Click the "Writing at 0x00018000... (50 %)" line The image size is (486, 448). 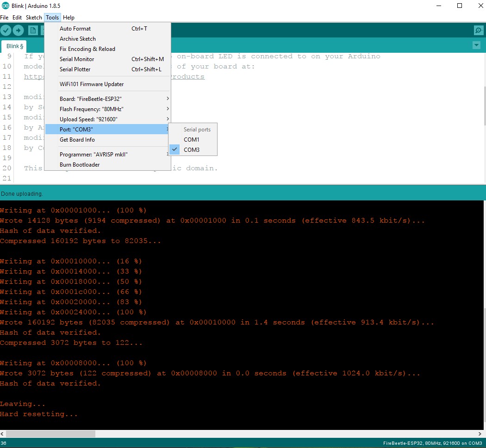click(x=71, y=282)
